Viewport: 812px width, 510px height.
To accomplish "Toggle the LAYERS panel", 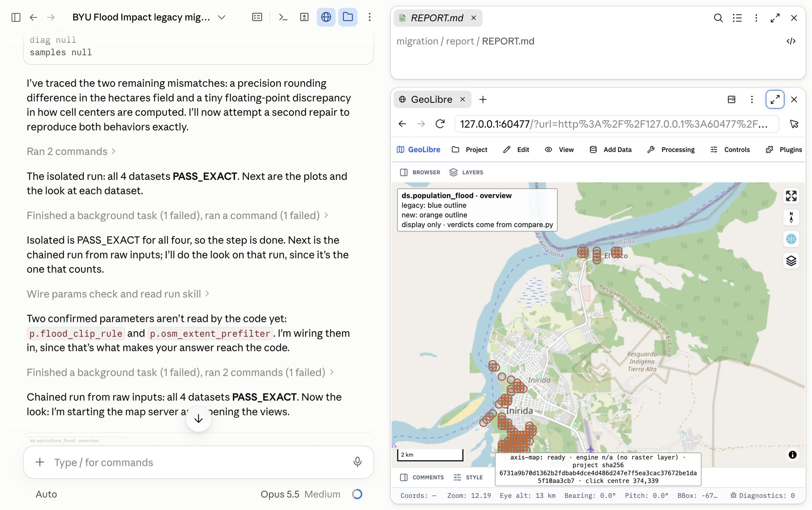I will click(x=466, y=173).
